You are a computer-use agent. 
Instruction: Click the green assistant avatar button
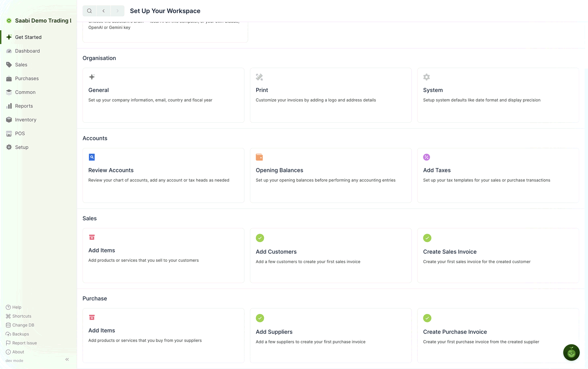pyautogui.click(x=571, y=353)
